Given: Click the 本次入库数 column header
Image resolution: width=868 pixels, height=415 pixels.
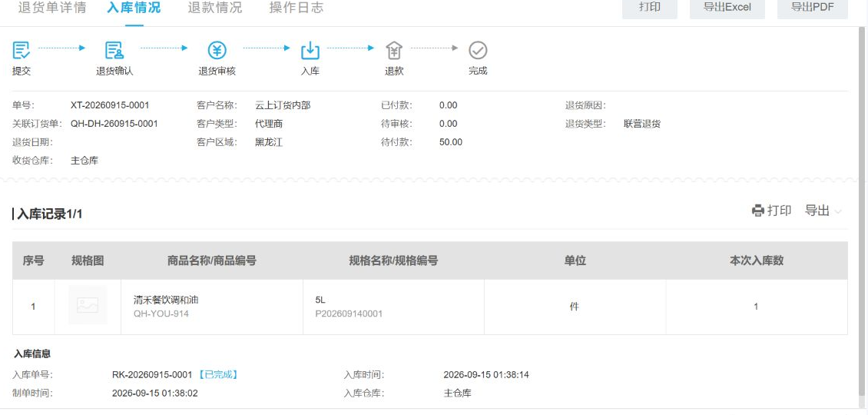Looking at the screenshot, I should pyautogui.click(x=757, y=261).
